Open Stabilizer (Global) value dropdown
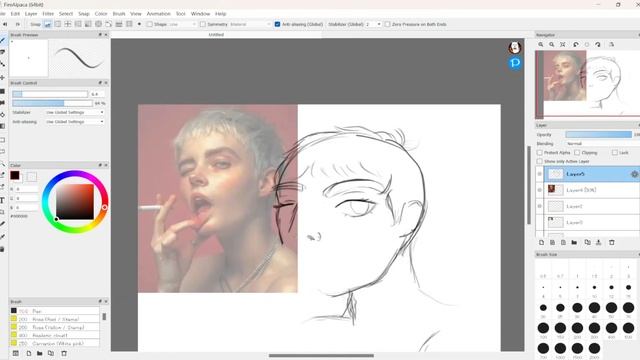 click(373, 24)
